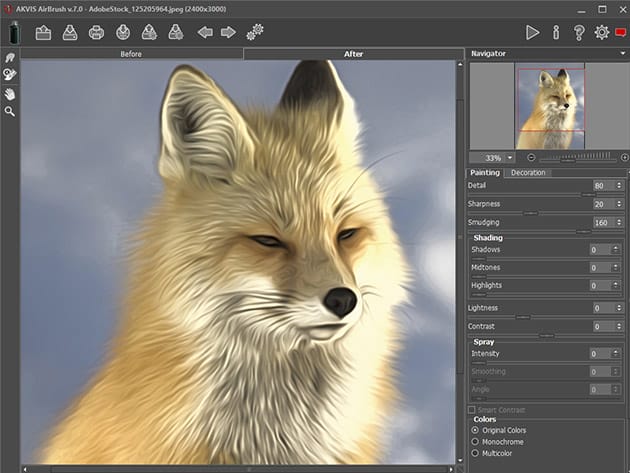
Task: Run processing with the play icon
Action: [533, 32]
